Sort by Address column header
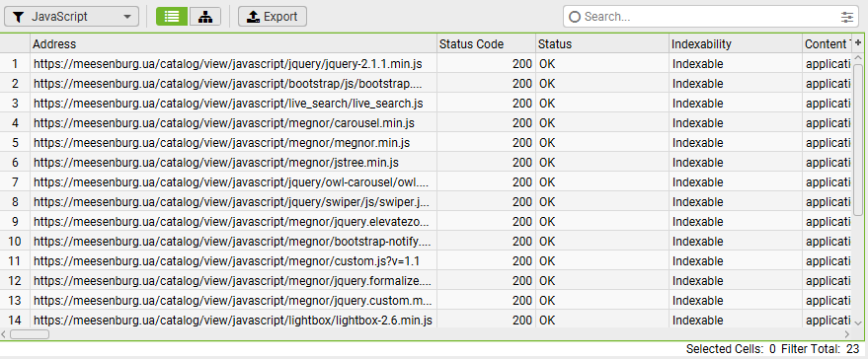The height and width of the screenshot is (359, 868). tap(234, 43)
